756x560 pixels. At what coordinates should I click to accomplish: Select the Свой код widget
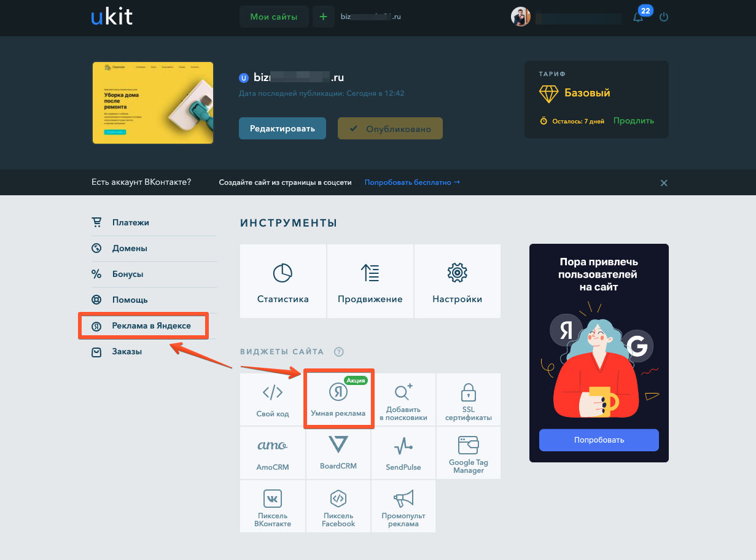(273, 399)
